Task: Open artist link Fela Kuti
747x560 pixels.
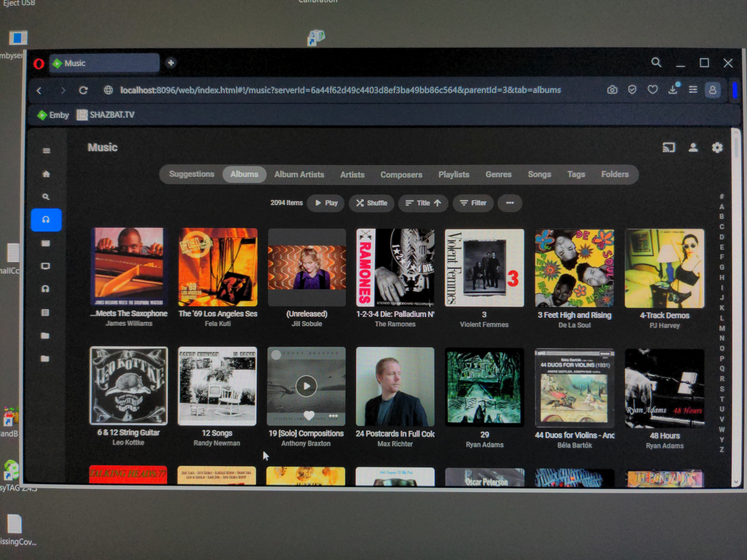Action: (218, 324)
